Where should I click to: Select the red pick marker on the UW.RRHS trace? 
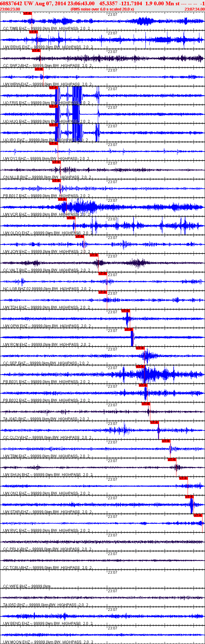pos(33,32)
